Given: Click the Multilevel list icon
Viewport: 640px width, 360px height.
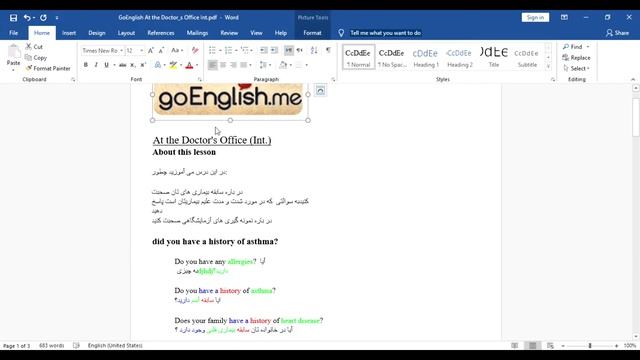Looking at the screenshot, I should click(244, 50).
